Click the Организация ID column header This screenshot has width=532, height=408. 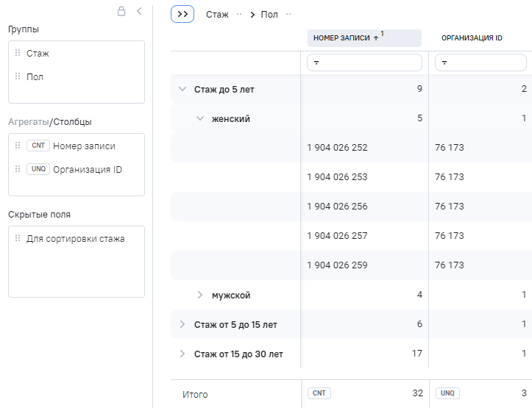click(472, 38)
